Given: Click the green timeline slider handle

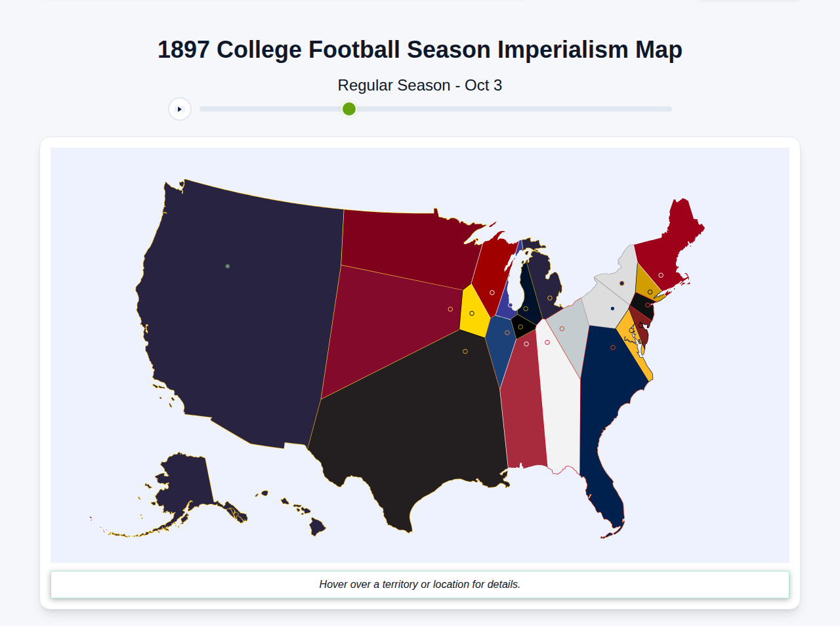Looking at the screenshot, I should [348, 109].
